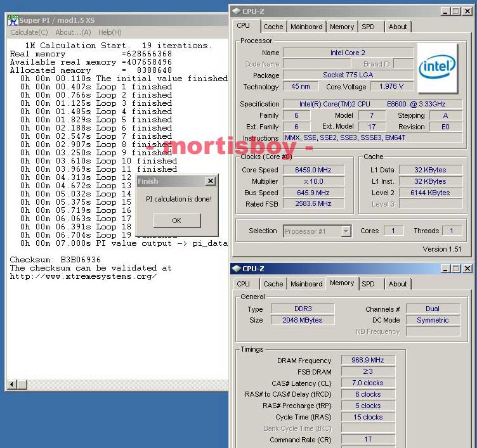Click the Specification field with E8600 @ 3.33GHz
477x448 pixels.
pyautogui.click(x=373, y=104)
